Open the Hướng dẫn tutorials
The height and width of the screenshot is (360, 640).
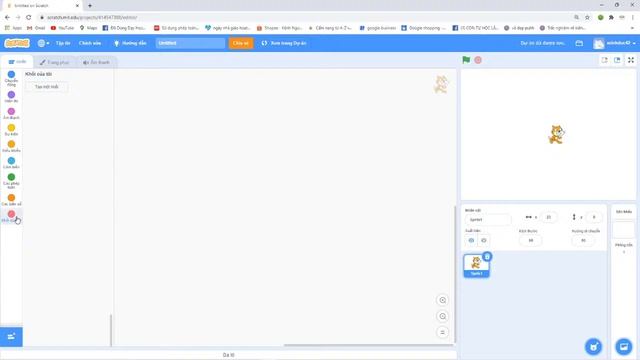point(130,43)
